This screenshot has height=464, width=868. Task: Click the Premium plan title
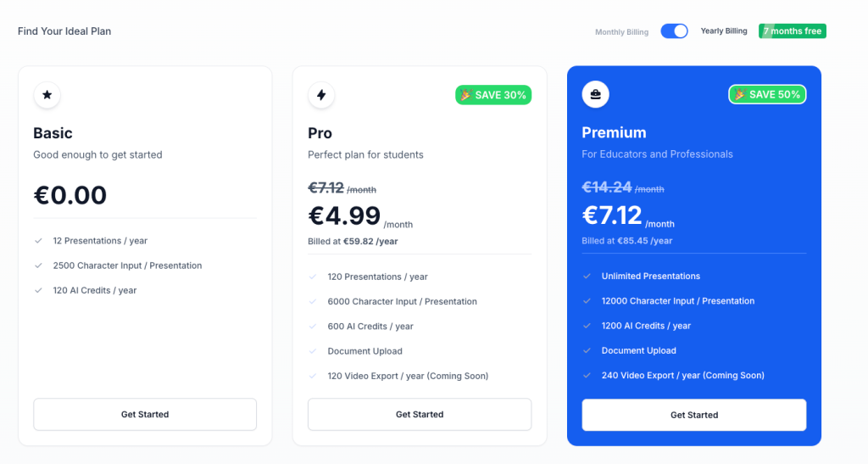pos(614,132)
